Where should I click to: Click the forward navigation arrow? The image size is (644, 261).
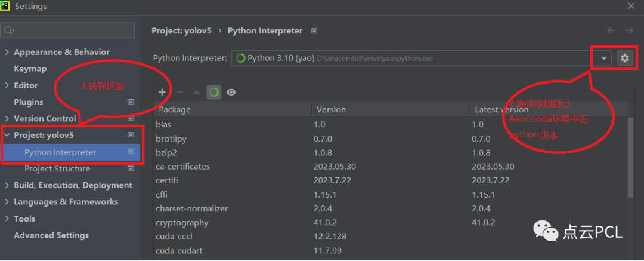click(x=628, y=30)
